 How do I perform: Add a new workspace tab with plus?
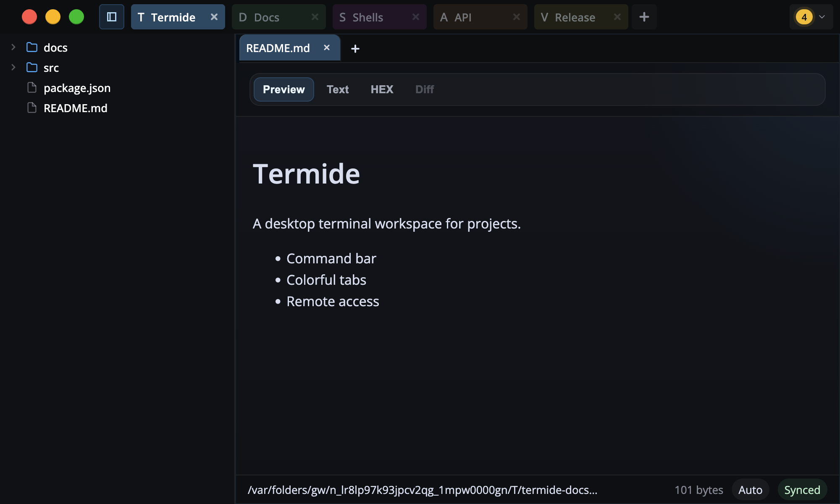click(644, 17)
